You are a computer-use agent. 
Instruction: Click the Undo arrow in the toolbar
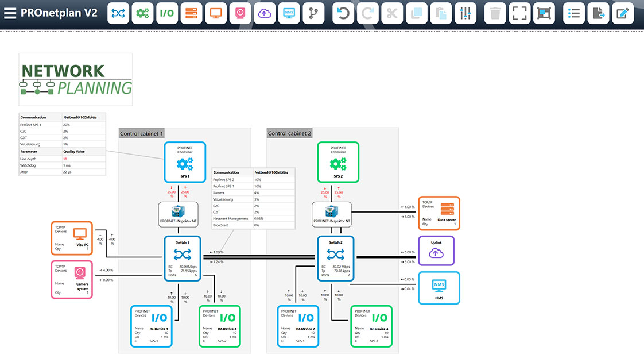[x=343, y=13]
